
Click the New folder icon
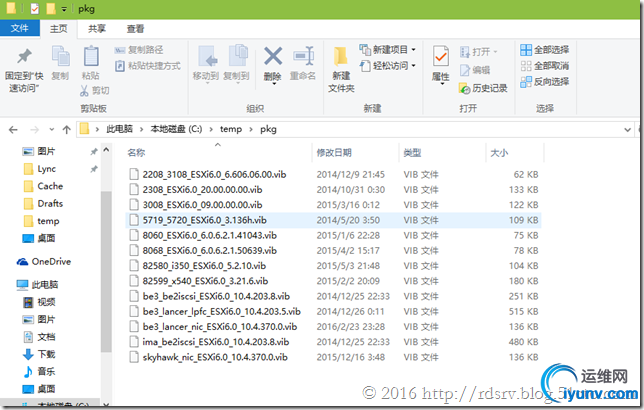(340, 57)
